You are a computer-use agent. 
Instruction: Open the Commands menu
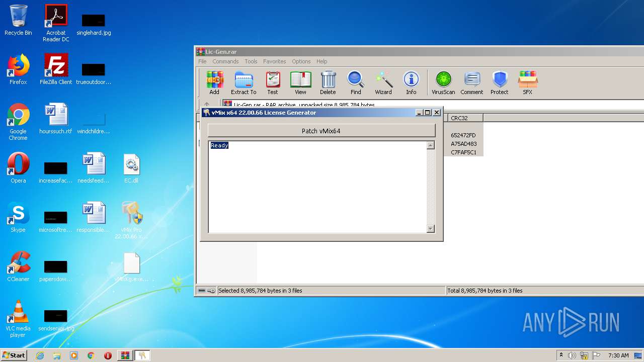[225, 61]
